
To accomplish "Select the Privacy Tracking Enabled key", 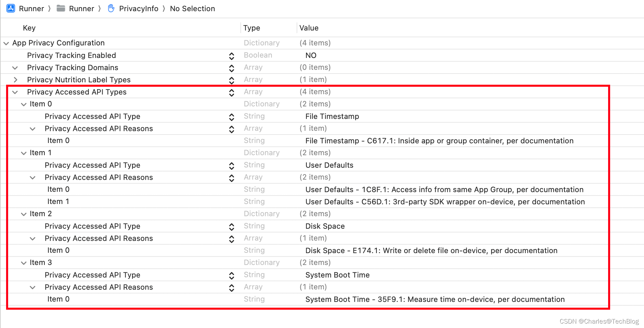I will point(71,55).
